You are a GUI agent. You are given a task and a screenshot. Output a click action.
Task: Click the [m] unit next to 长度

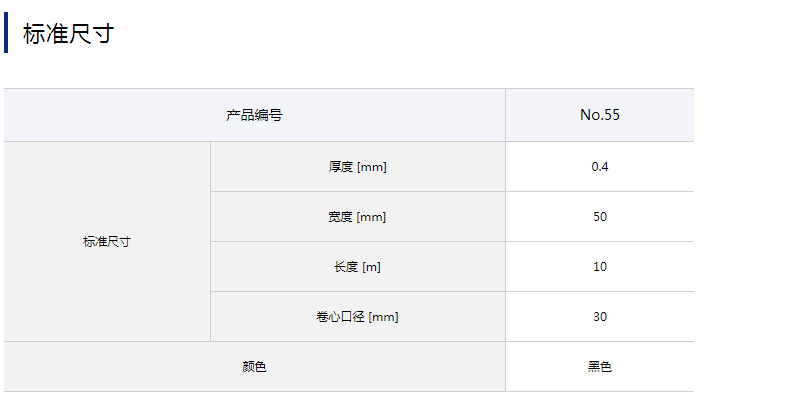372,267
